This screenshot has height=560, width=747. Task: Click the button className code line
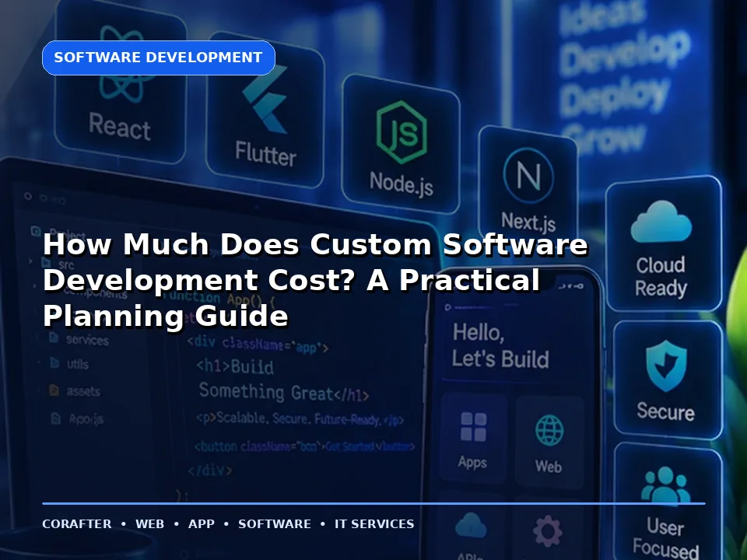[x=305, y=446]
